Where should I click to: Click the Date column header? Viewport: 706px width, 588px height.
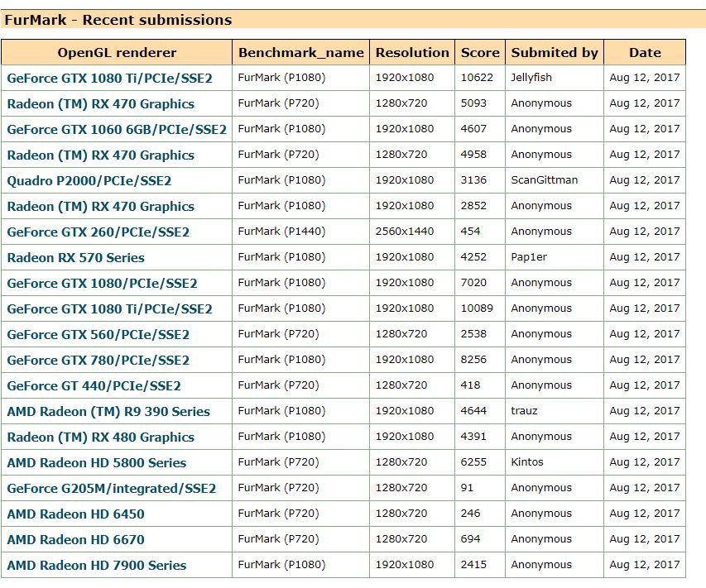pos(645,53)
